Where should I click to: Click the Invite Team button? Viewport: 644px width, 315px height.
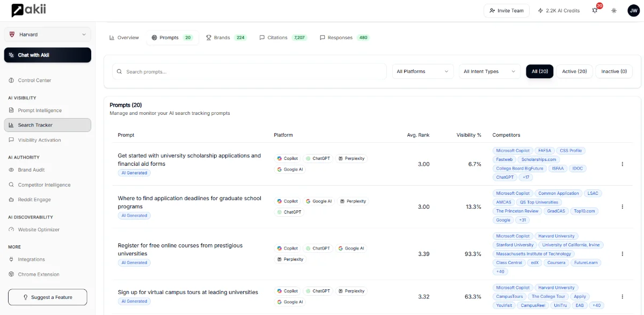(506, 11)
